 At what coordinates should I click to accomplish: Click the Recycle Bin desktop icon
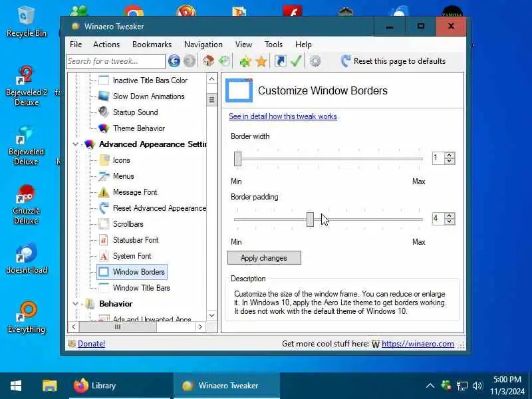[27, 21]
